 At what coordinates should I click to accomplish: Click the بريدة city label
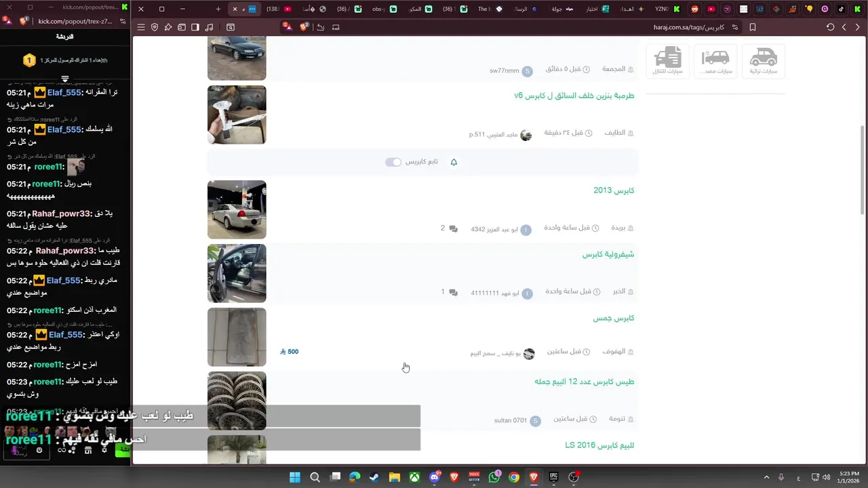(618, 228)
